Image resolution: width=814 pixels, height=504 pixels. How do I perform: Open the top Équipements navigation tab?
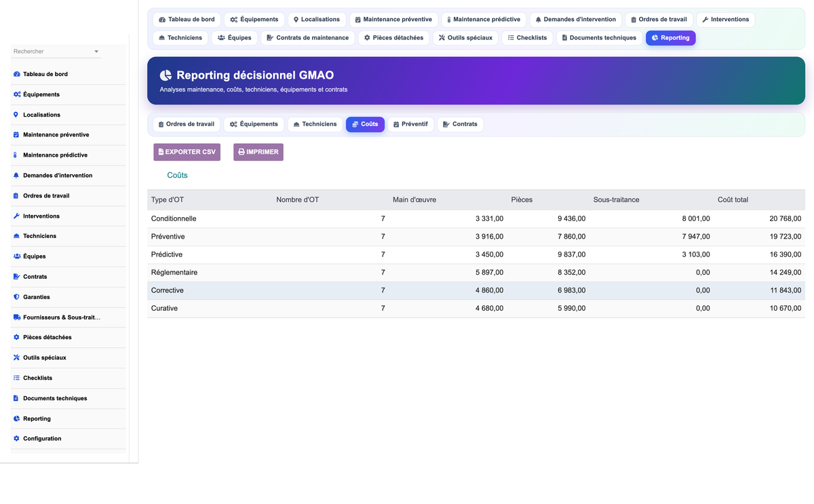(x=254, y=20)
